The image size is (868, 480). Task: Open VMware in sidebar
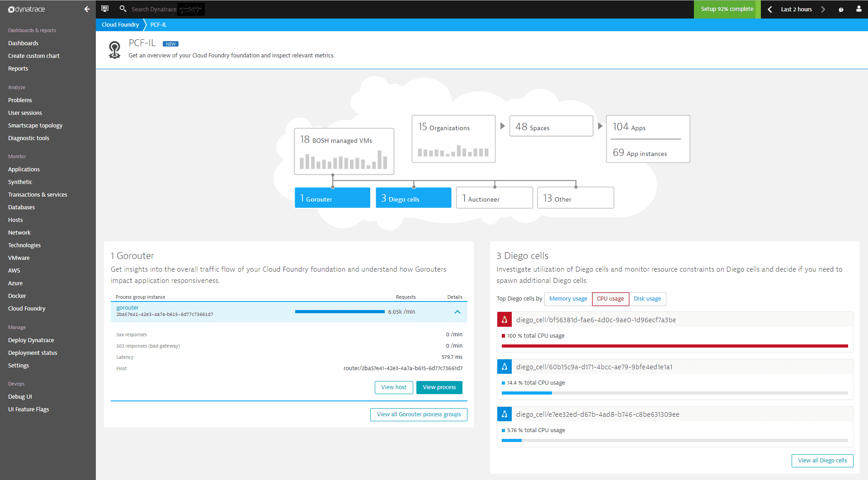(19, 258)
